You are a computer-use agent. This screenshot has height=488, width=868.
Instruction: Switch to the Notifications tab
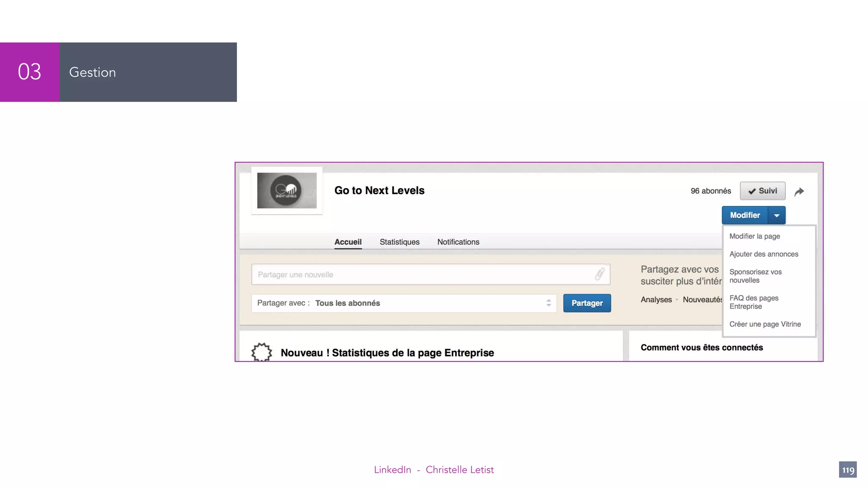pos(458,242)
